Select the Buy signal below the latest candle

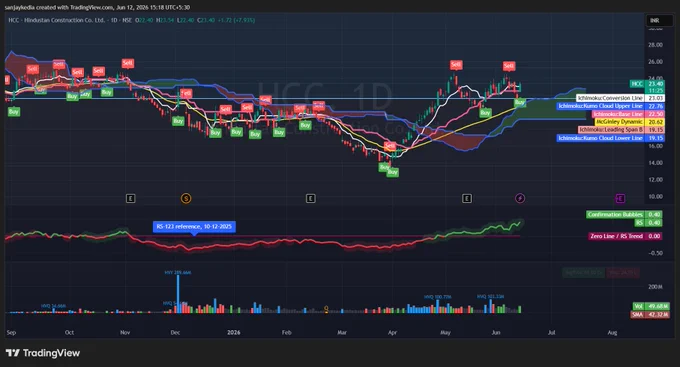pos(520,102)
